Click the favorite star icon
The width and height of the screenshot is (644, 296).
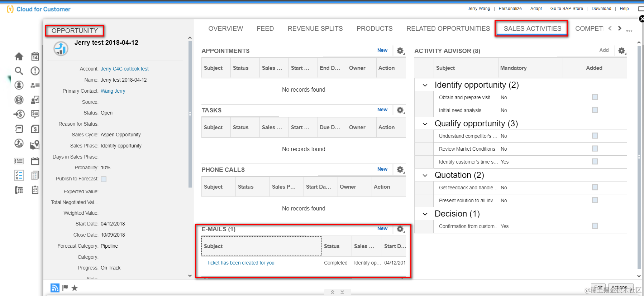pyautogui.click(x=75, y=288)
